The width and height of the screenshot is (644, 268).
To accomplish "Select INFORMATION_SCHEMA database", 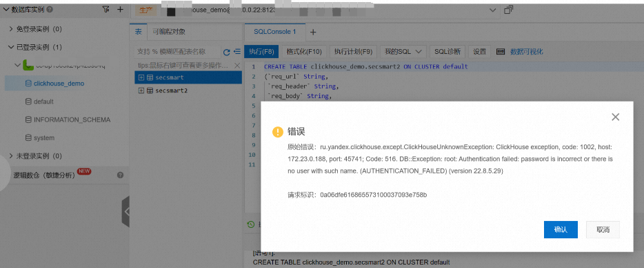I will pos(72,119).
